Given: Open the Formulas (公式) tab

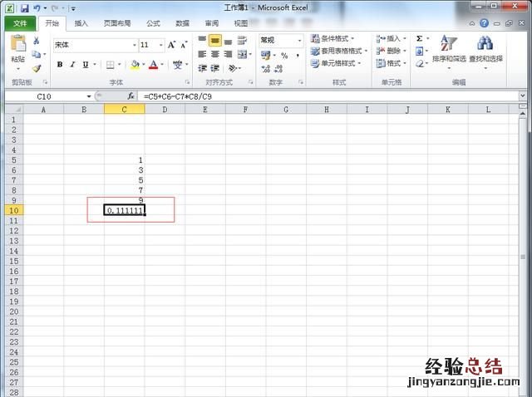Looking at the screenshot, I should (x=153, y=23).
